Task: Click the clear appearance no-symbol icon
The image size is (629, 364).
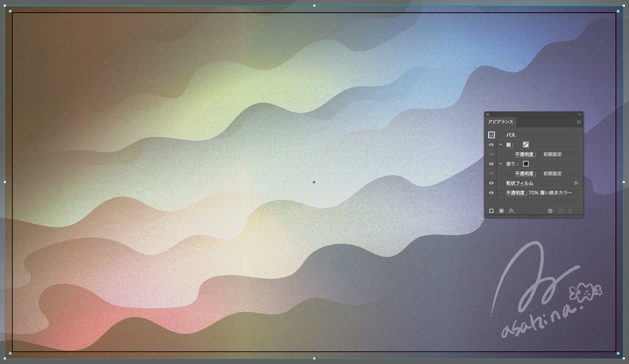Action: point(550,211)
